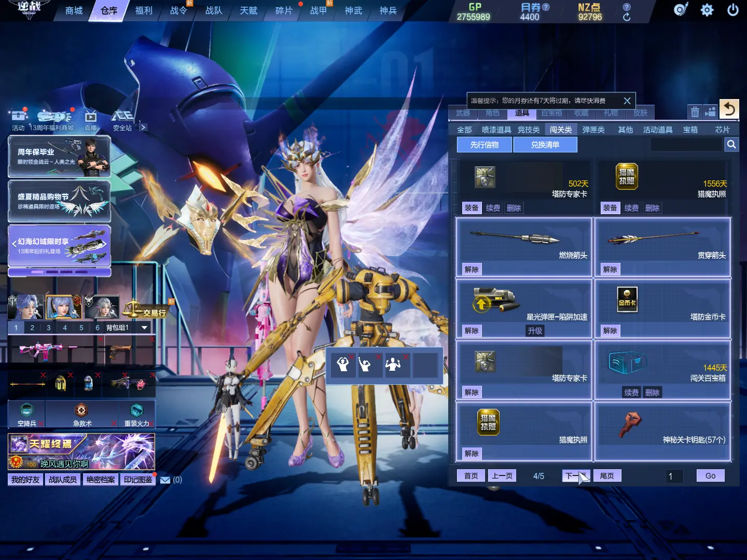Click 兑换清单 button

[545, 145]
